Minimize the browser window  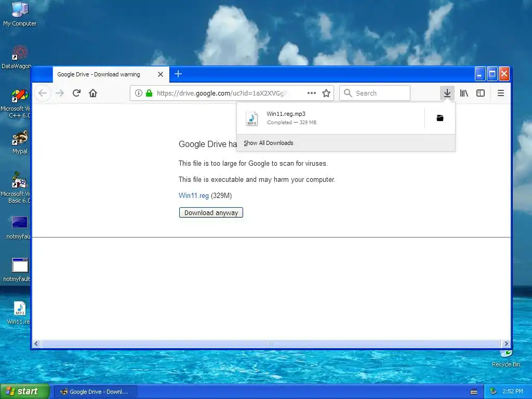point(480,74)
